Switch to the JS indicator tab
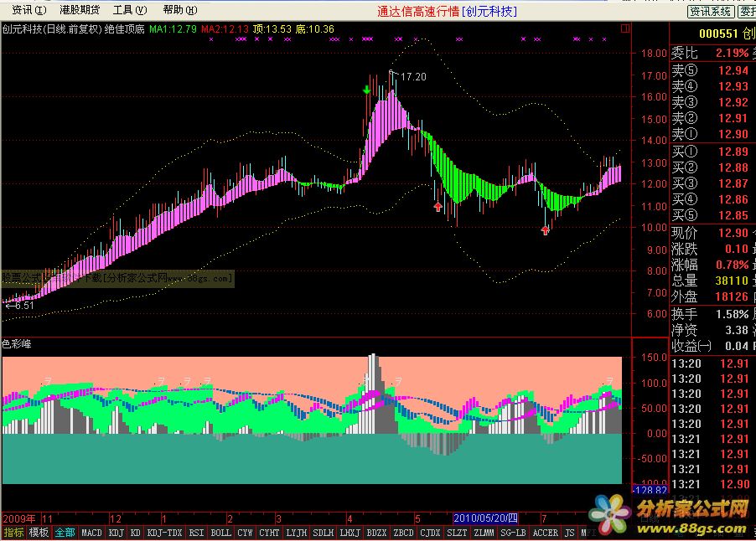This screenshot has height=541, width=756. tap(570, 533)
